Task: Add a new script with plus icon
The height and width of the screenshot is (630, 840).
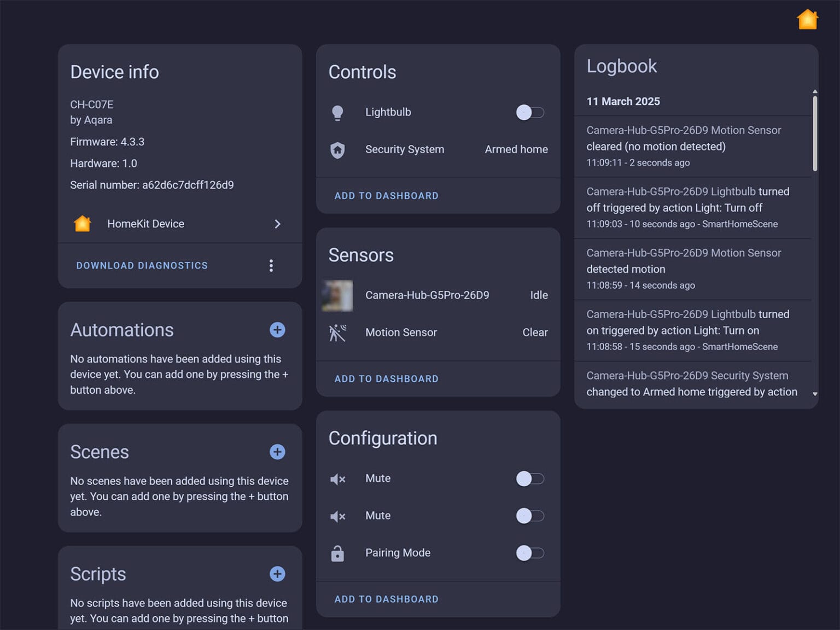Action: click(277, 574)
